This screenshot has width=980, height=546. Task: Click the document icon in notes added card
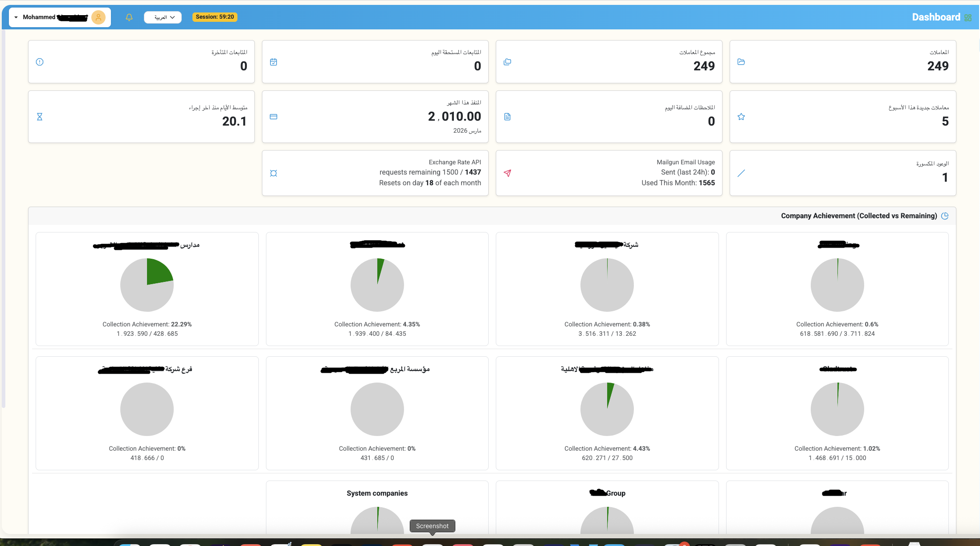(507, 117)
